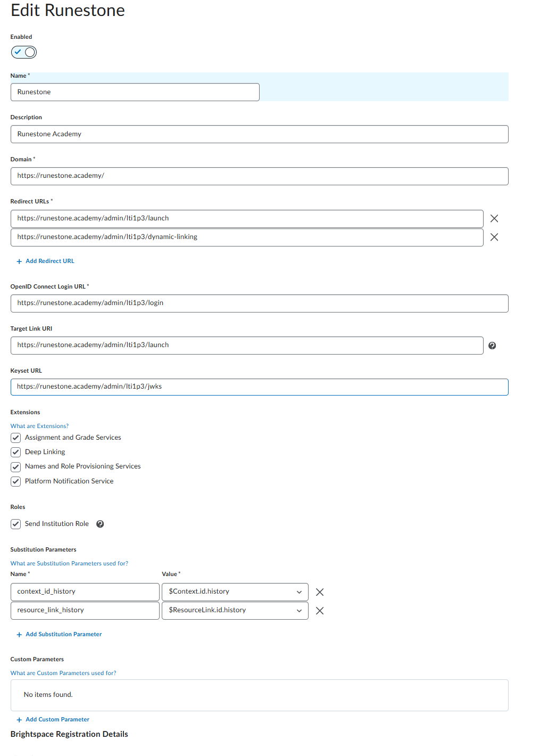Open What are Custom Parameters used for?
The image size is (540, 756).
click(x=63, y=673)
